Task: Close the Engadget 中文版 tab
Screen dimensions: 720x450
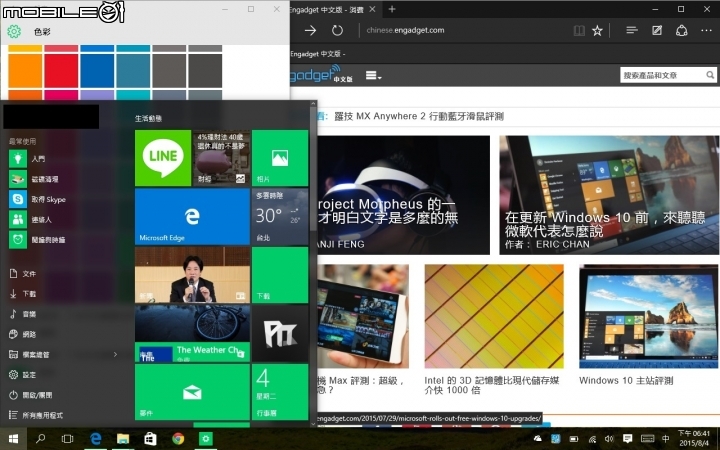Action: point(372,9)
